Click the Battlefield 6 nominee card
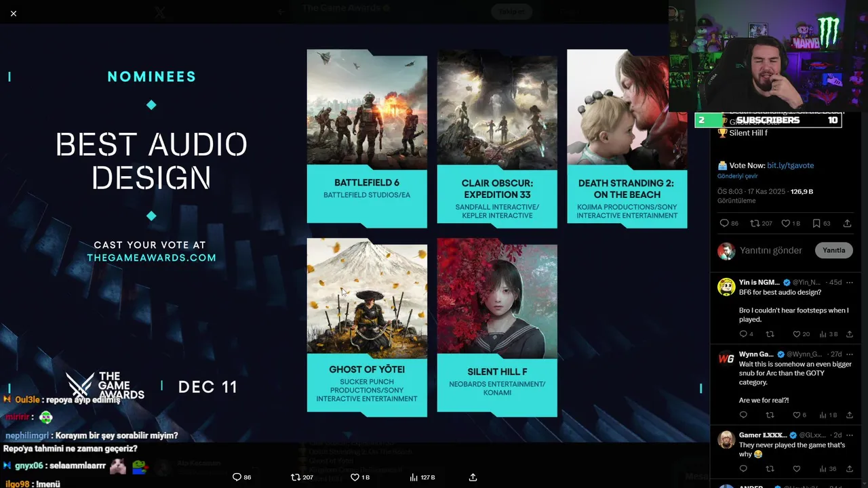The width and height of the screenshot is (868, 488). point(367,139)
